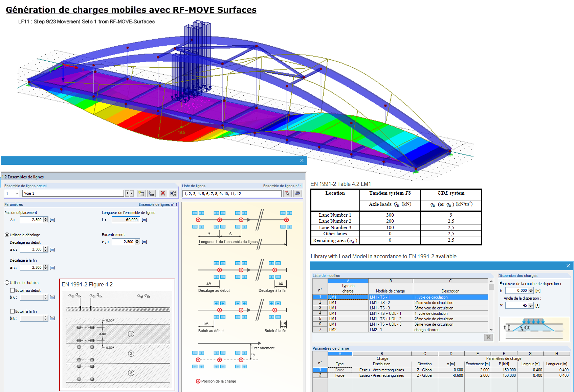This screenshot has width=574, height=392.
Task: Delete the current line set
Action: 163,193
